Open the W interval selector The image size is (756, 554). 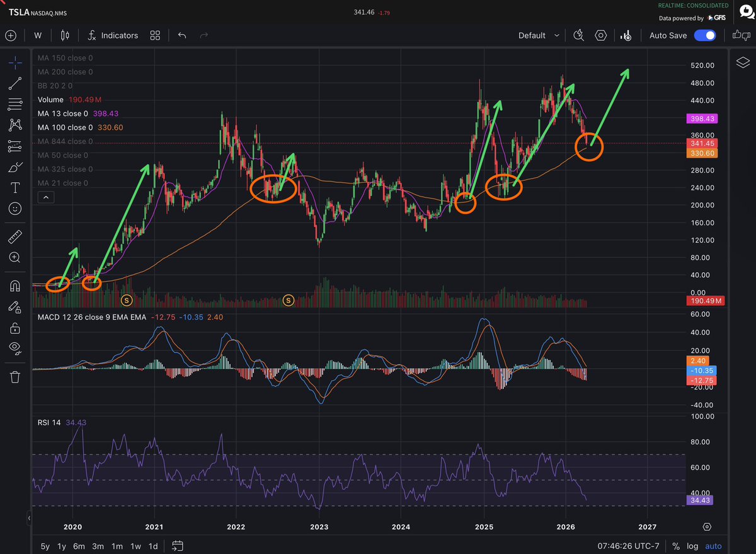click(38, 35)
